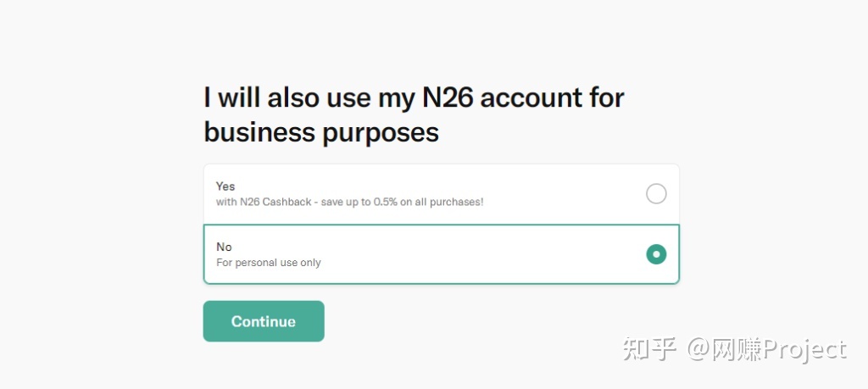Click the bold "Yes" option label
The height and width of the screenshot is (389, 868).
click(225, 186)
